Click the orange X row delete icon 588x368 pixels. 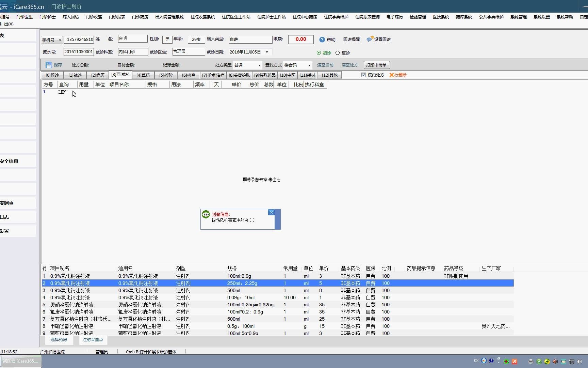tap(391, 75)
